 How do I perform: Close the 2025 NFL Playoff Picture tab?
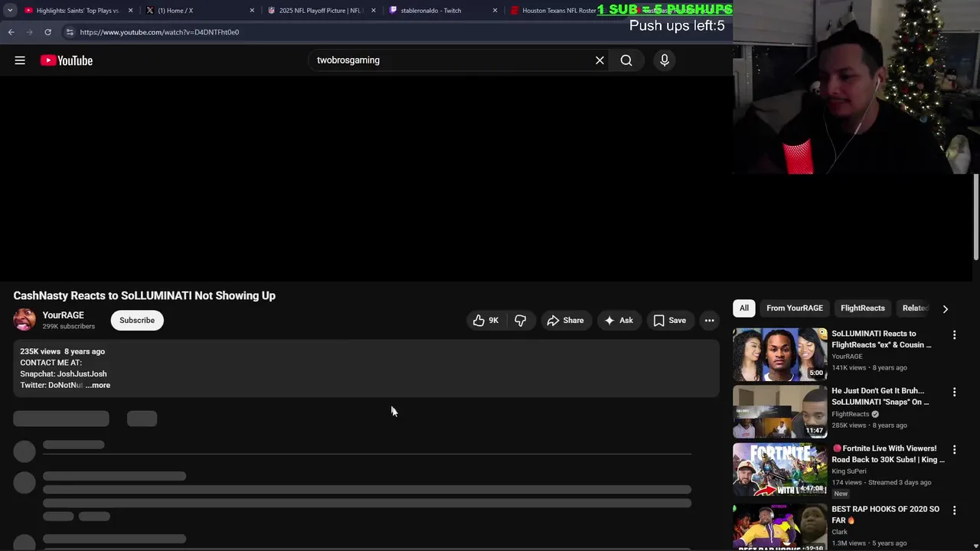coord(374,11)
